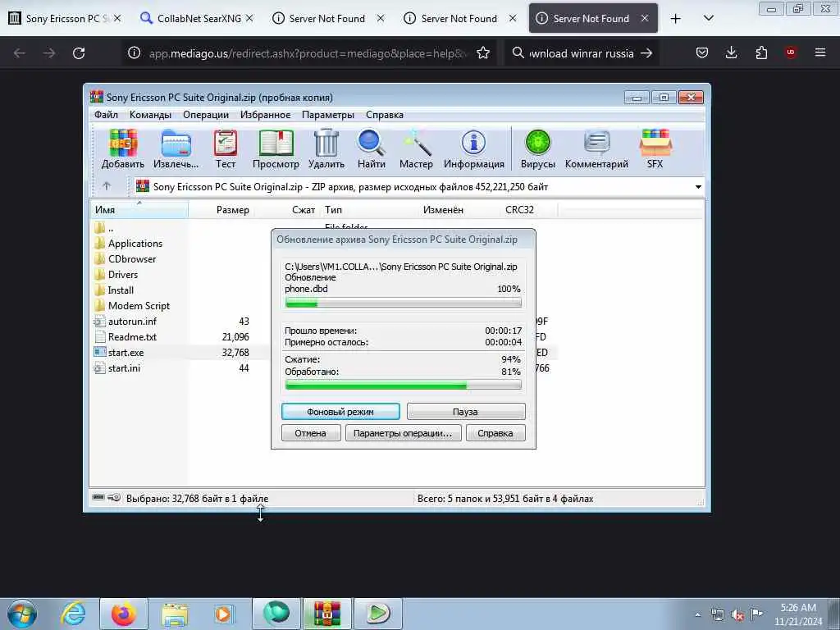Open the archive path dropdown arrow
The width and height of the screenshot is (840, 630).
698,187
